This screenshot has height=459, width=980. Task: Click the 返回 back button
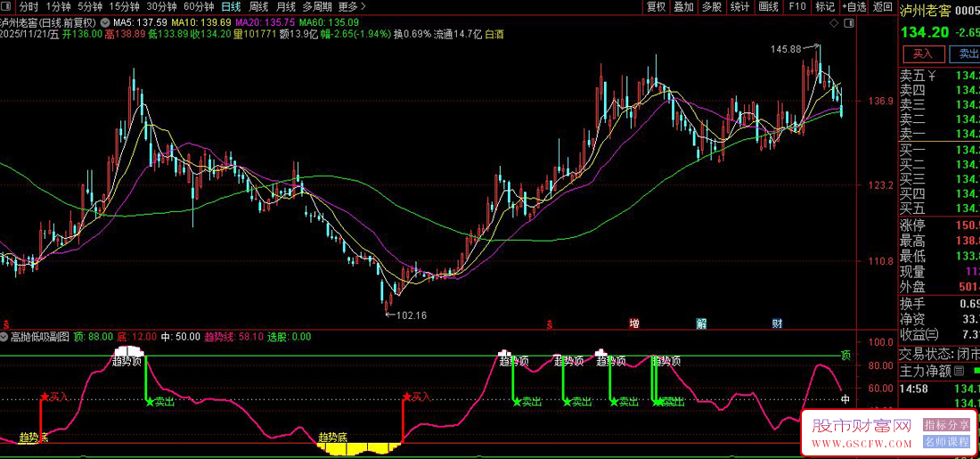[x=883, y=7]
